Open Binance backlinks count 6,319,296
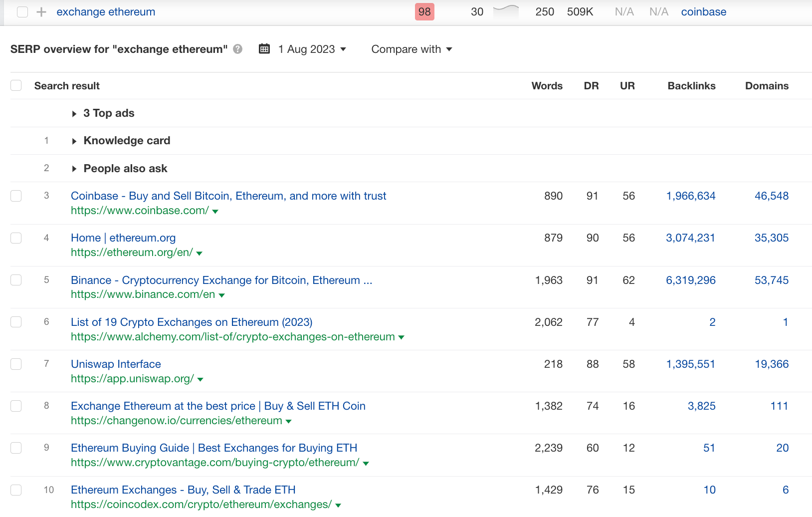The width and height of the screenshot is (812, 517). pos(691,280)
